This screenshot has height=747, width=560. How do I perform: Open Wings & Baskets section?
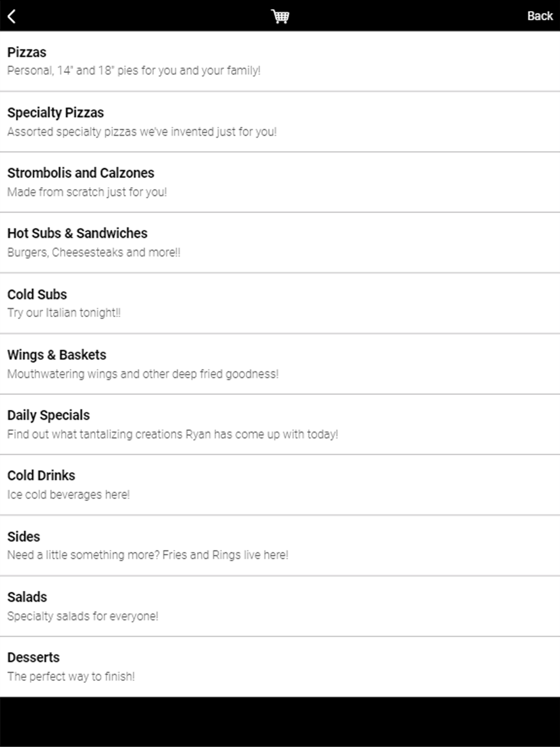[x=57, y=355]
